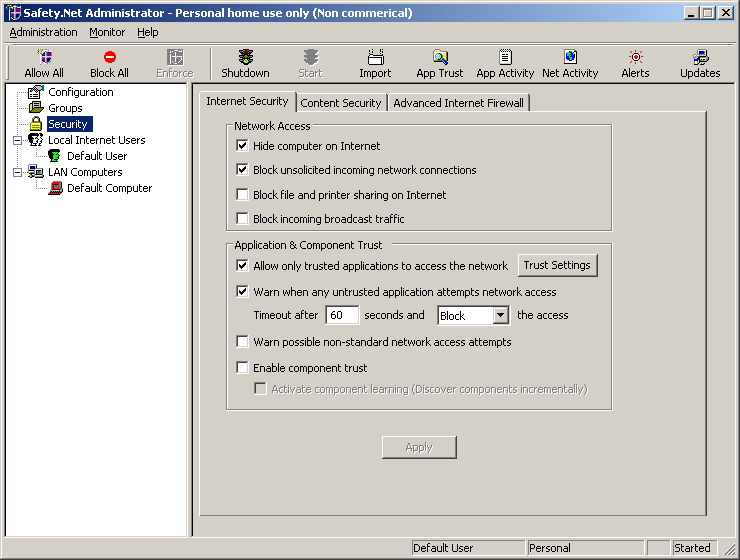Select LAN Computers label in tree
Screen dimensions: 740x560
(x=85, y=172)
